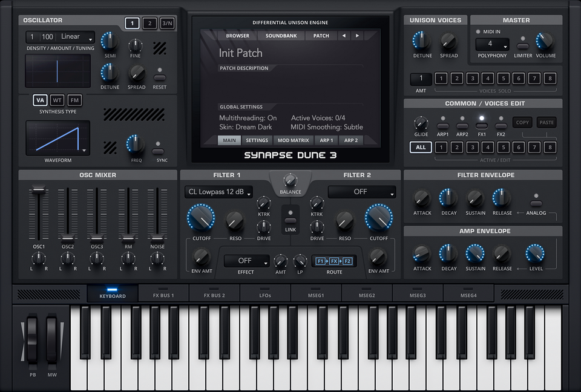The height and width of the screenshot is (392, 581).
Task: Open the Filter 2 OFF type dropdown
Action: click(362, 192)
